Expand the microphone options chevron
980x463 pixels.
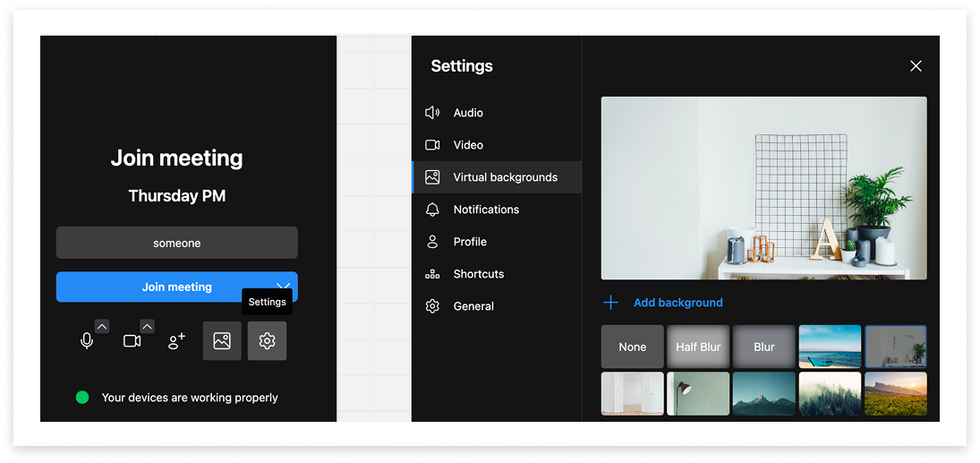pyautogui.click(x=102, y=327)
